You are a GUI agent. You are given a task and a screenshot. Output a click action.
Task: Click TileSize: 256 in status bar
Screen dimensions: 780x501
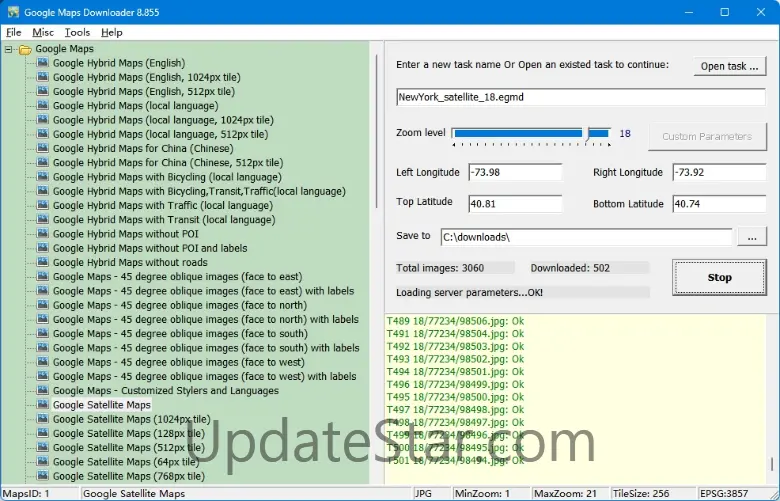641,494
